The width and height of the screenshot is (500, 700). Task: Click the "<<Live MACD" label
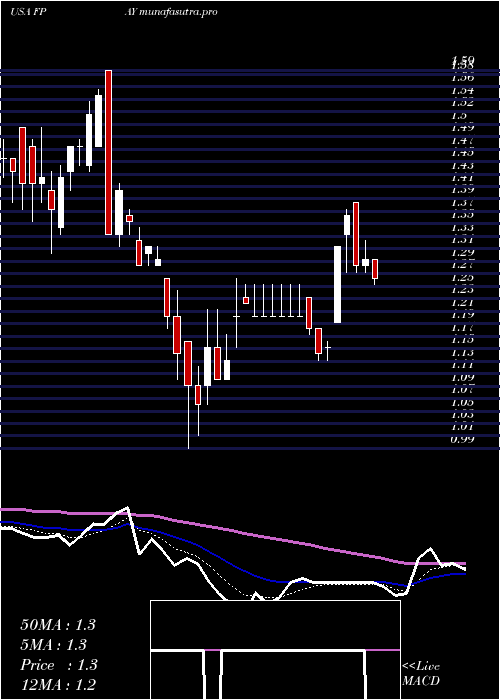click(x=421, y=674)
